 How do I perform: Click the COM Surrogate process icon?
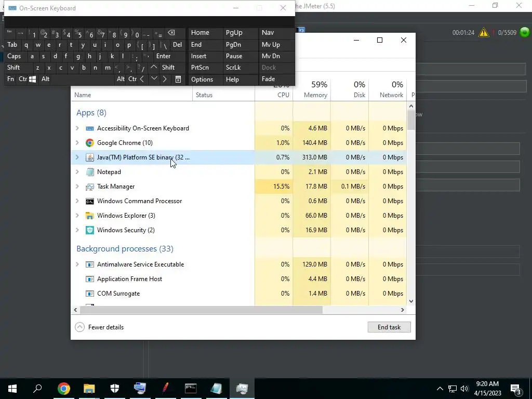click(89, 294)
